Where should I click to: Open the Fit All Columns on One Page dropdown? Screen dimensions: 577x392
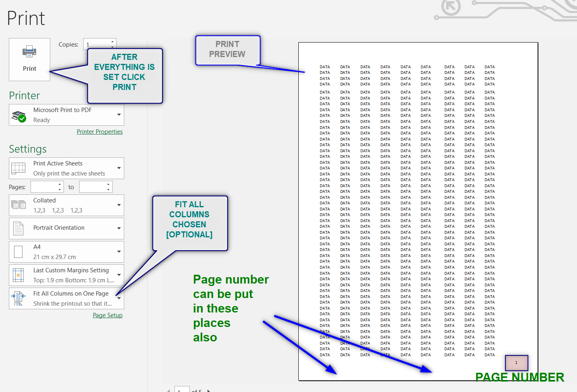(66, 298)
